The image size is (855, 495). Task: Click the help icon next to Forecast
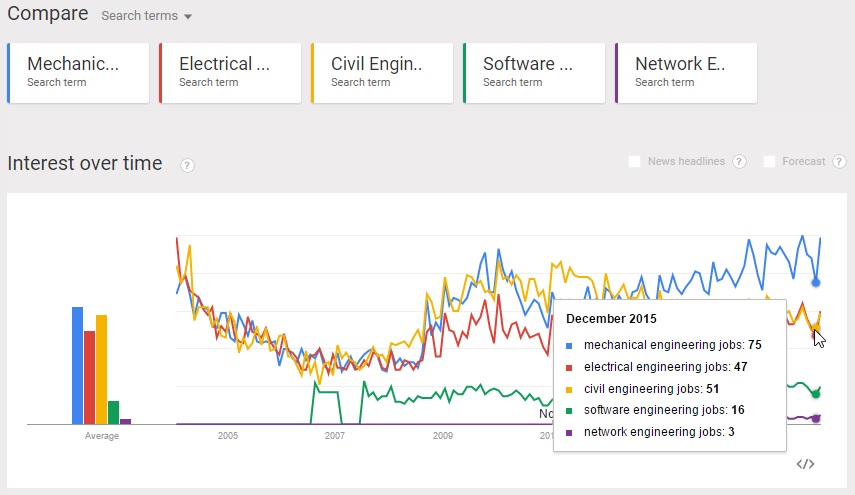pos(839,162)
